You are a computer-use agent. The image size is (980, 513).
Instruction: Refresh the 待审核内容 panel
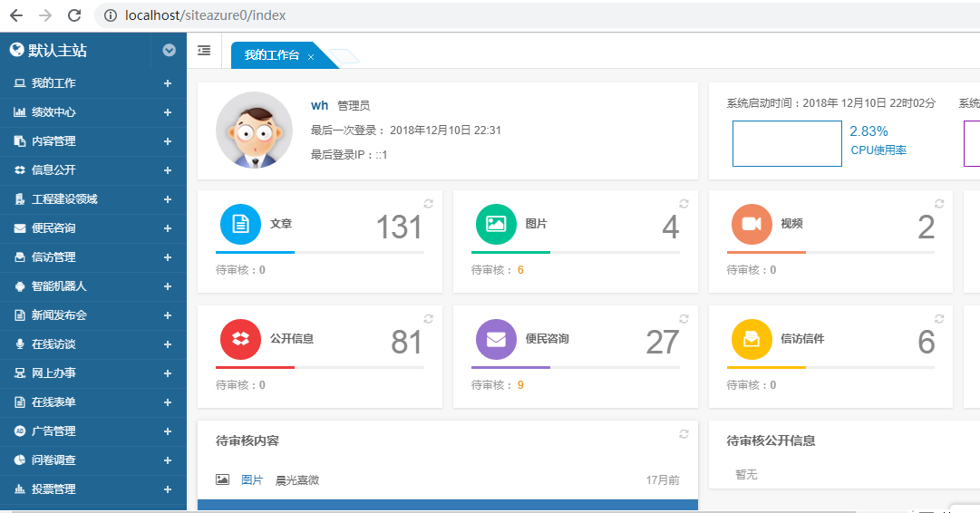[684, 434]
